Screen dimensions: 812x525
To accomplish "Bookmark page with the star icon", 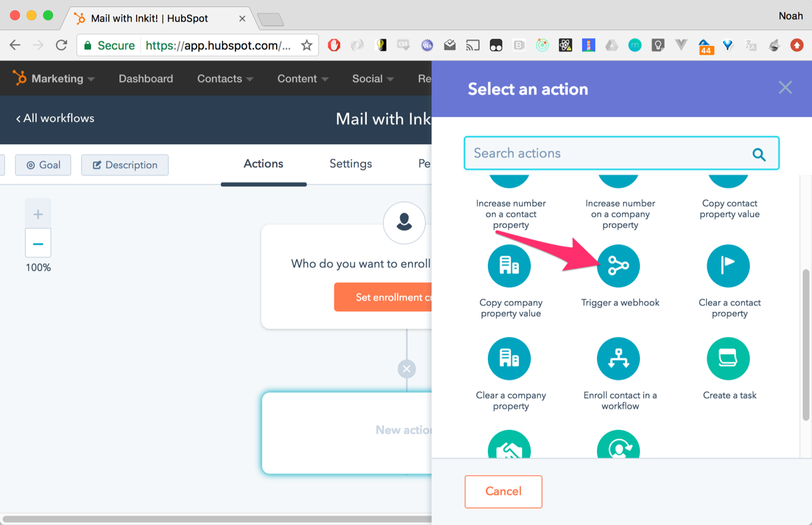I will [x=306, y=45].
